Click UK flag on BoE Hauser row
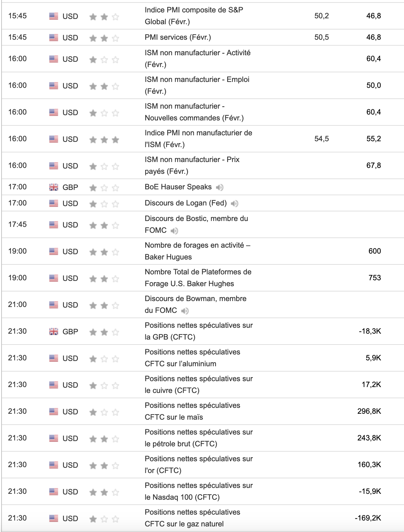404x532 pixels. 54,187
